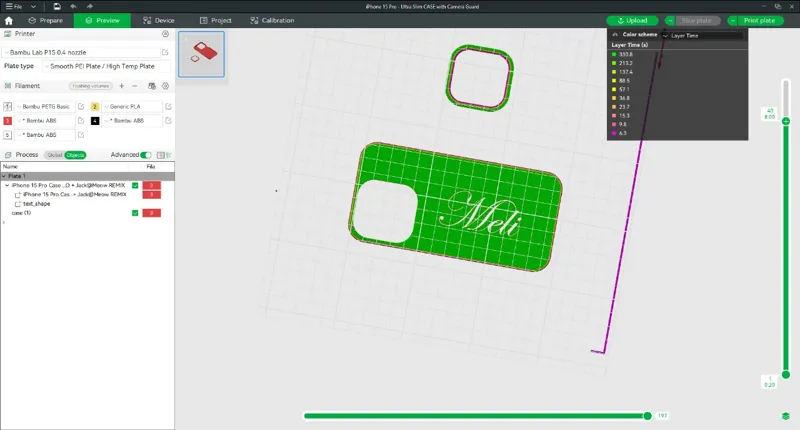Toggle layer view icon at bottom right
The image size is (800, 430).
tap(786, 416)
